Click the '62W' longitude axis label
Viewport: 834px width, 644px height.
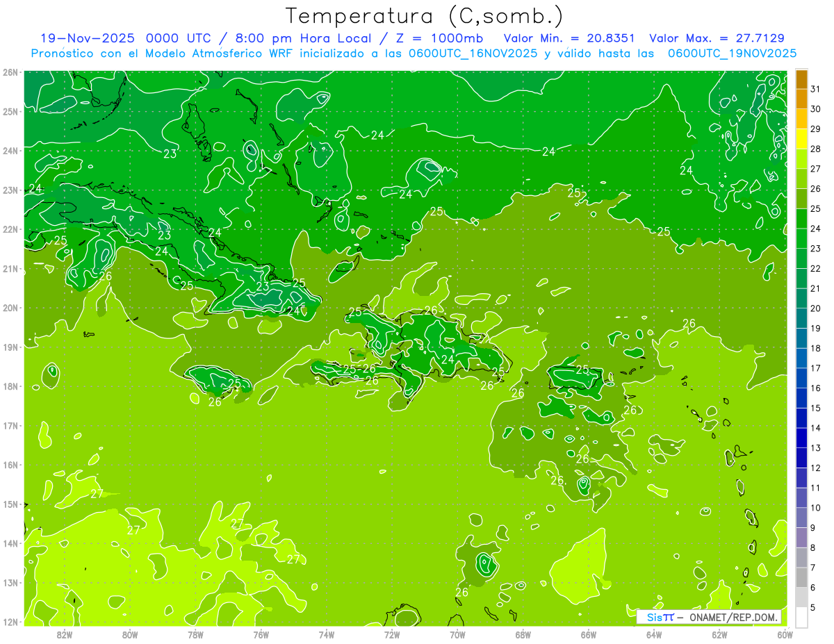[720, 634]
